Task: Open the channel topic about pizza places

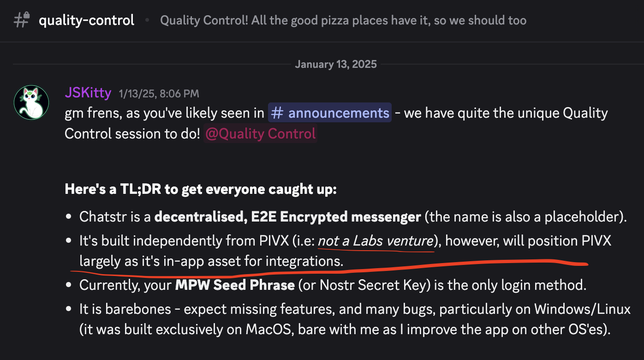Action: (343, 20)
